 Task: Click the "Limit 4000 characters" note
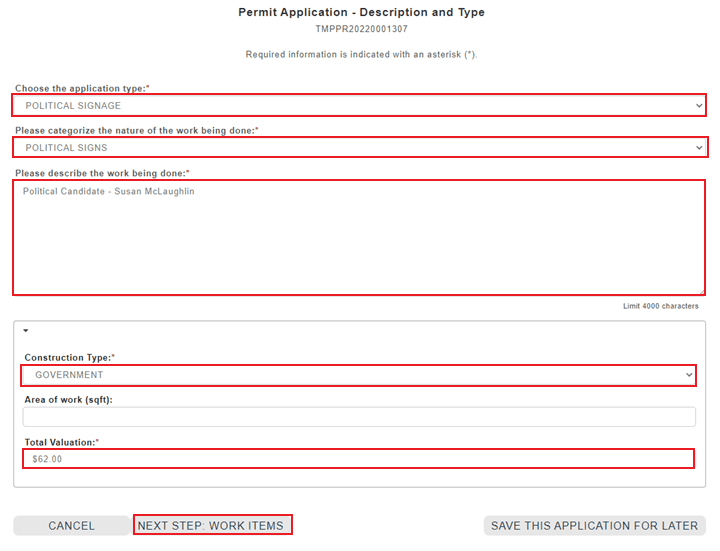660,306
